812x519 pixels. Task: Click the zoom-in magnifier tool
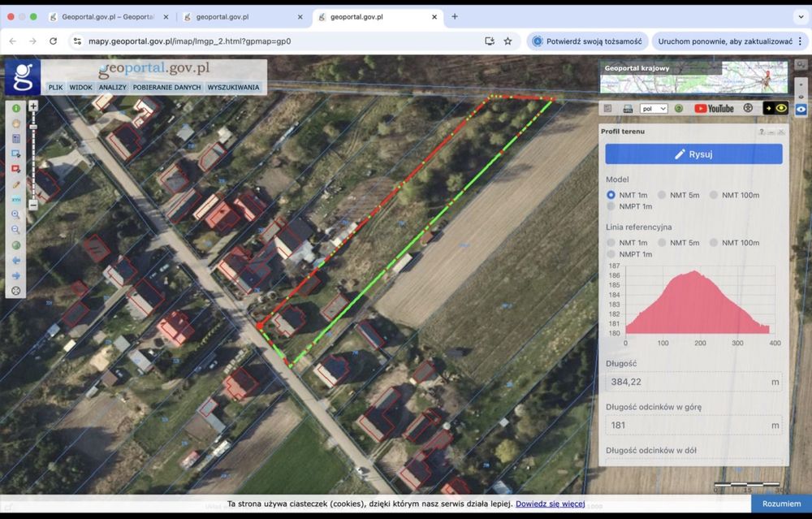[15, 215]
